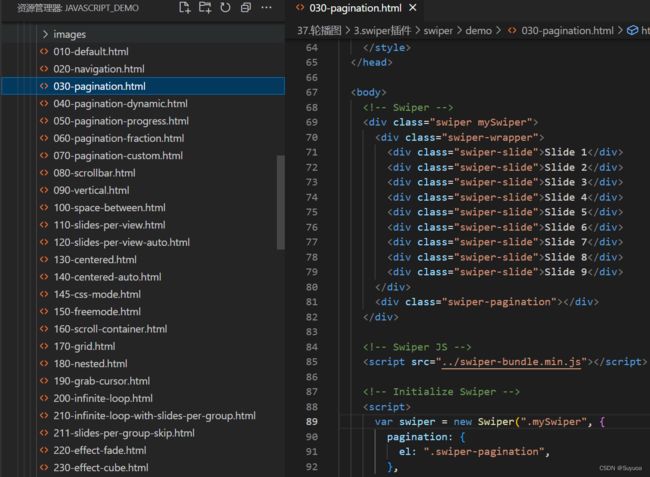This screenshot has height=477, width=650.
Task: Click the 'el:' property on line 91
Action: [407, 452]
